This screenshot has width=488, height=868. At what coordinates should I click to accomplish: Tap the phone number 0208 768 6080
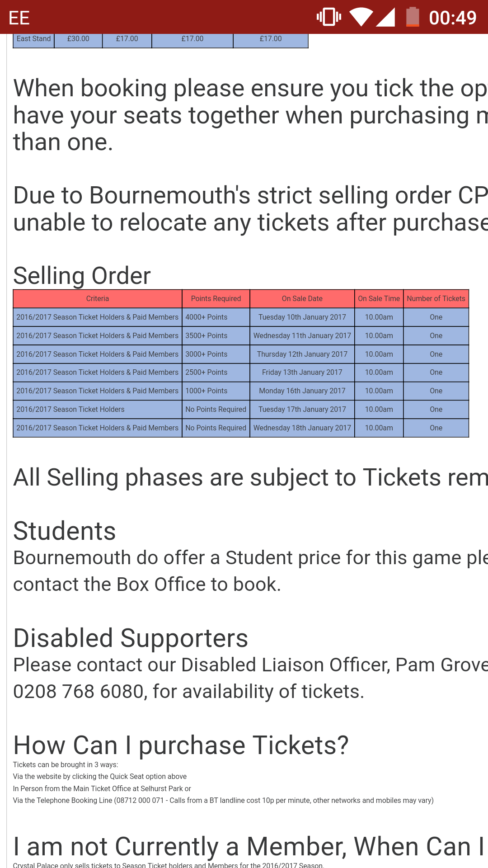(x=78, y=691)
